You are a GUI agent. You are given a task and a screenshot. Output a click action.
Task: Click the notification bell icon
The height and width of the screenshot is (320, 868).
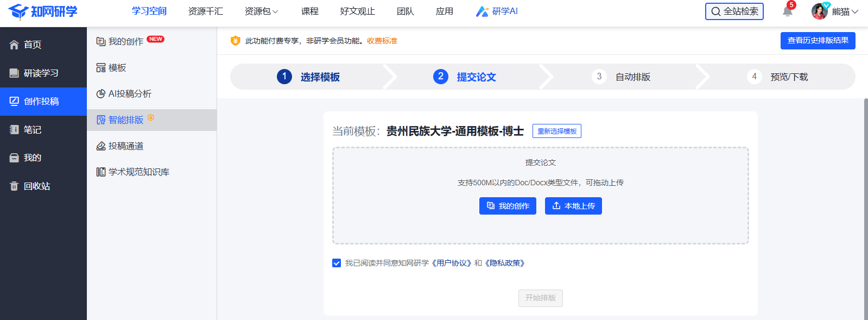coord(787,11)
